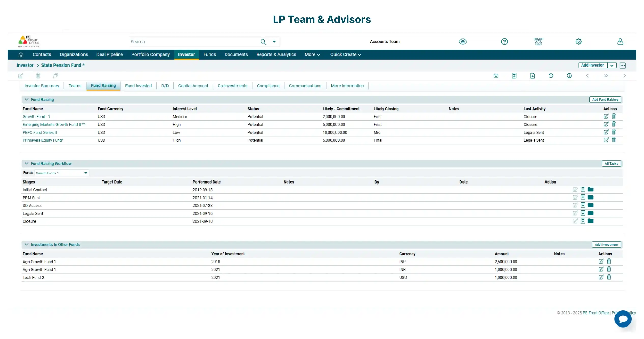Open the edit pencil icon for Growth Fund - 1
Screen dimensions: 644x339
pos(606,116)
